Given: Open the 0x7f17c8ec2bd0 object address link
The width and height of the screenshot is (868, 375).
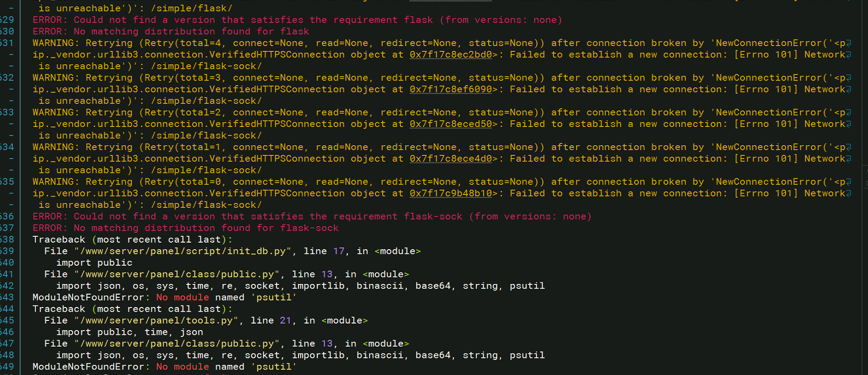Looking at the screenshot, I should (451, 55).
